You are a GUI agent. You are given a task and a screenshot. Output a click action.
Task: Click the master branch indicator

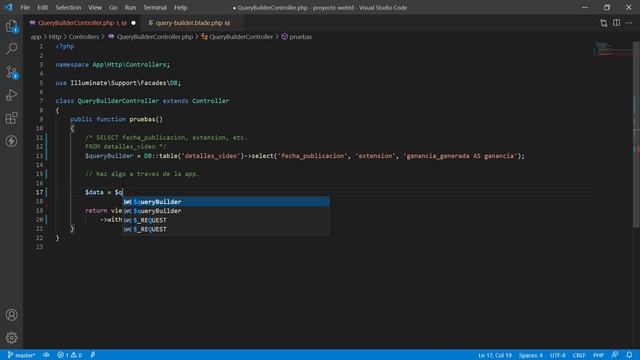pyautogui.click(x=22, y=355)
